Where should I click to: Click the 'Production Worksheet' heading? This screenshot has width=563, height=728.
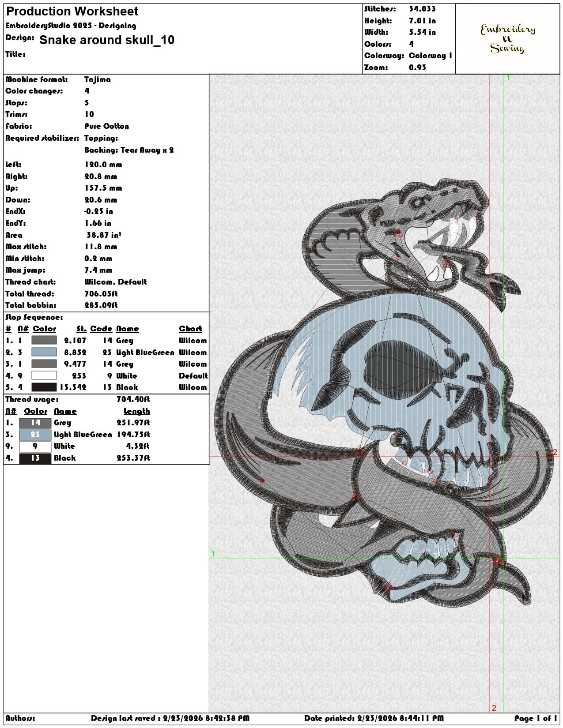click(x=72, y=11)
